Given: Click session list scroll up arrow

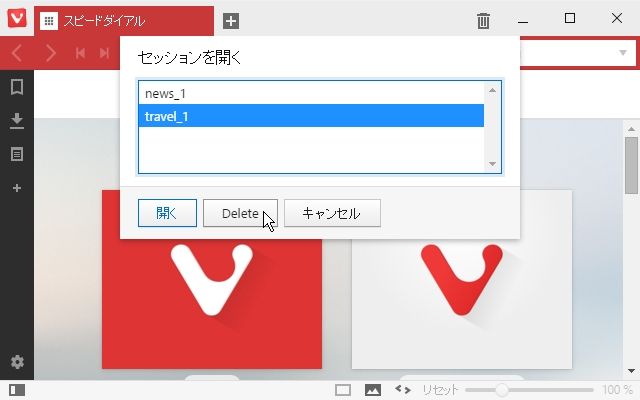Looking at the screenshot, I should [492, 90].
